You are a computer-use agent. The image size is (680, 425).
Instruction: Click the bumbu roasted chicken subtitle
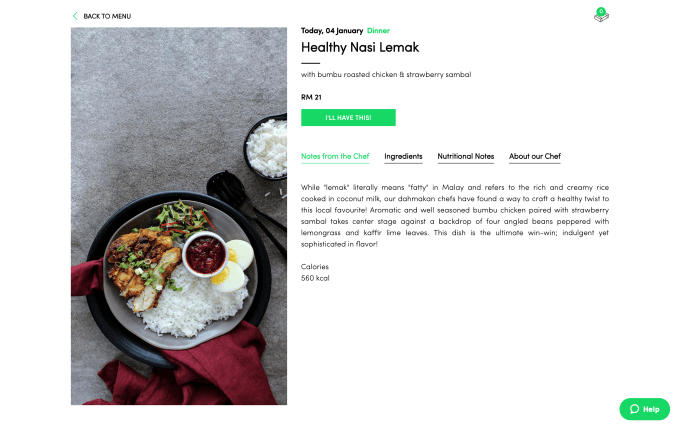(x=386, y=75)
